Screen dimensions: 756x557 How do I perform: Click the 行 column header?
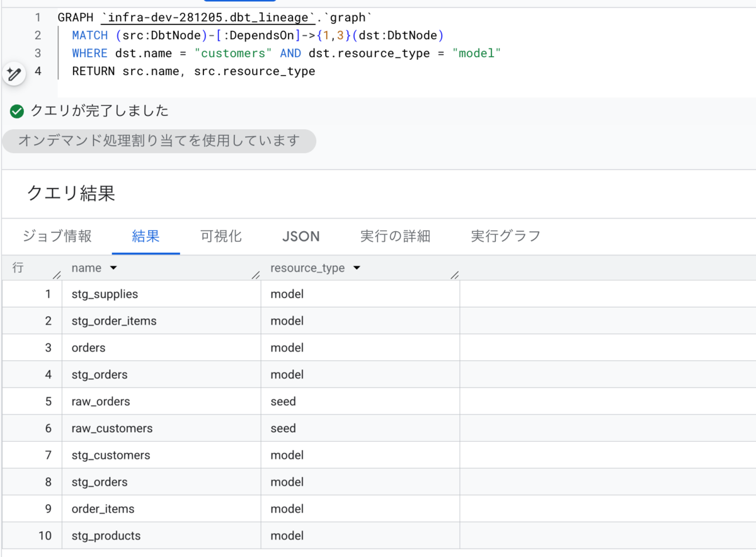point(18,268)
